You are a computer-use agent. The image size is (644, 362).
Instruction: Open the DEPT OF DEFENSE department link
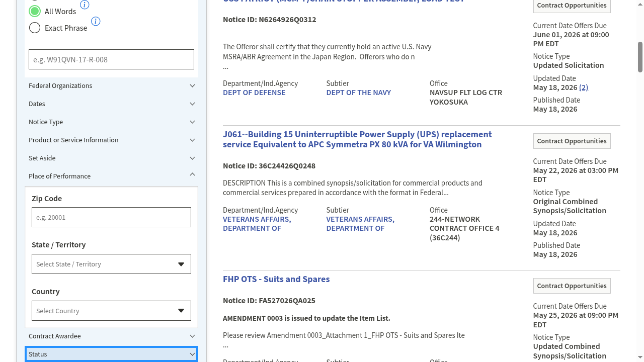coord(254,93)
